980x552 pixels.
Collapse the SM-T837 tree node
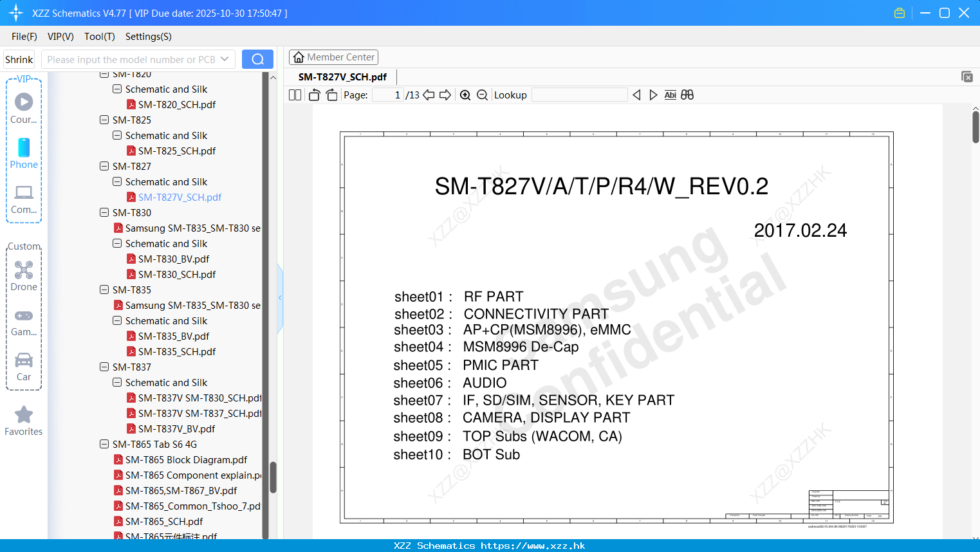point(104,367)
